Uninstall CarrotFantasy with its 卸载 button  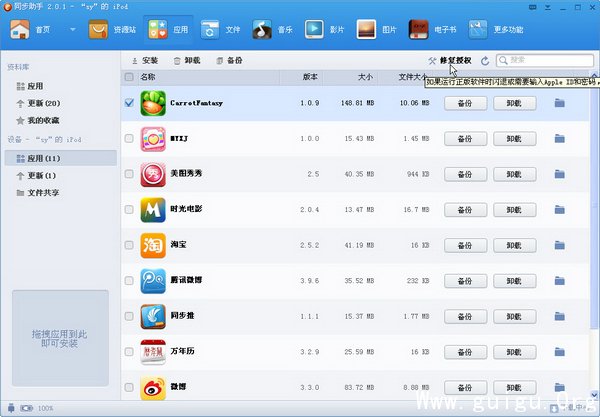pos(514,103)
